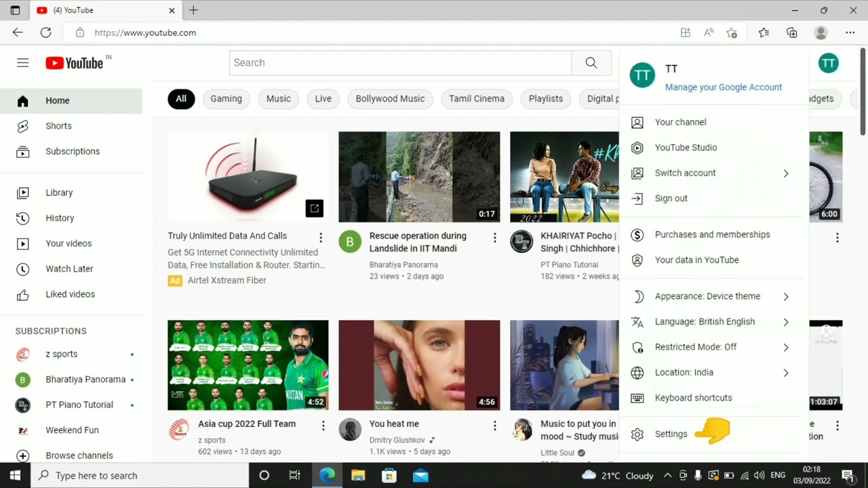Open Keyboard shortcuts entry

click(711, 398)
